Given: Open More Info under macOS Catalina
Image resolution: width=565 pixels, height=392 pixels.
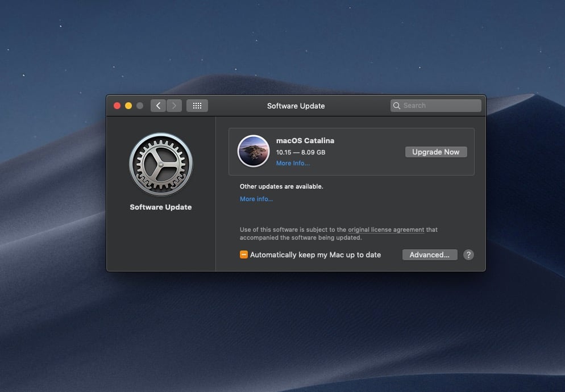Looking at the screenshot, I should click(293, 163).
